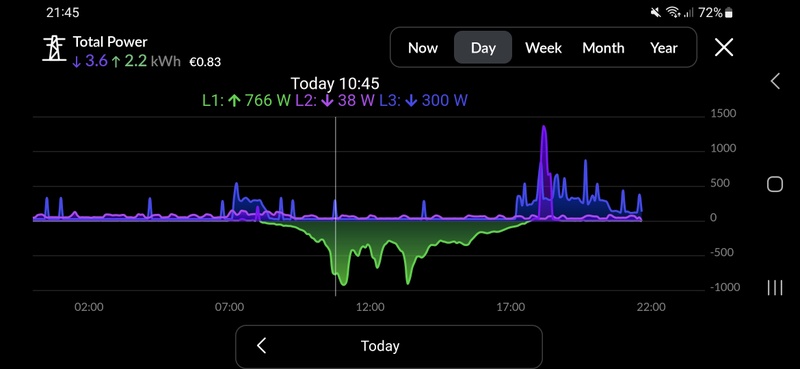This screenshot has height=369, width=800.
Task: Click the -1000 y-axis label
Action: 724,287
